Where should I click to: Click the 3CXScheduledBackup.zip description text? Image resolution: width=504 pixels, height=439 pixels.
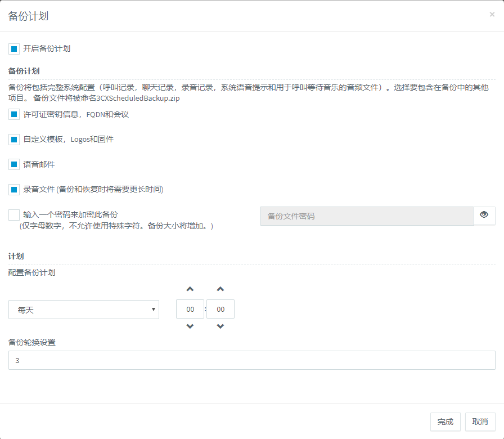pyautogui.click(x=138, y=98)
